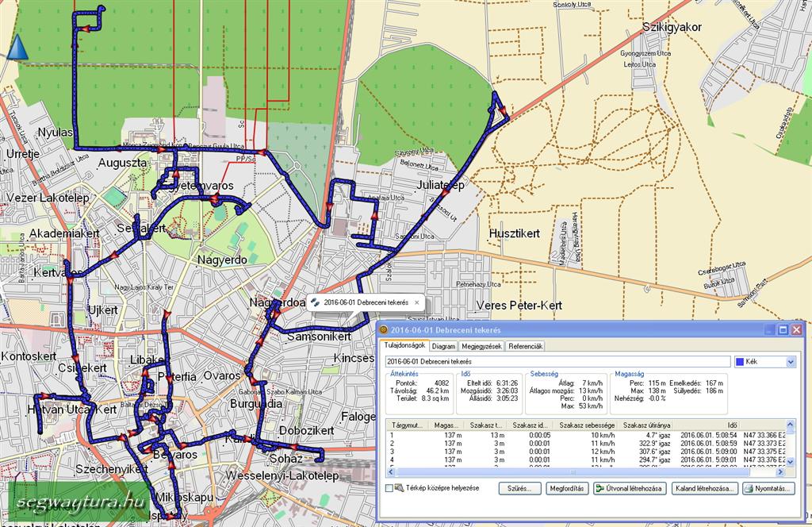Click the track name text field
The height and width of the screenshot is (527, 812).
pos(557,362)
